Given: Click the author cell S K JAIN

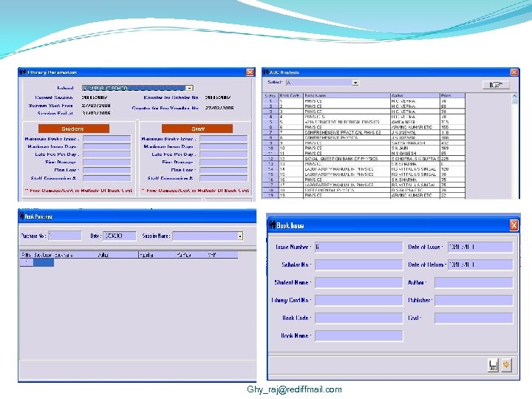Looking at the screenshot, I should click(415, 149).
